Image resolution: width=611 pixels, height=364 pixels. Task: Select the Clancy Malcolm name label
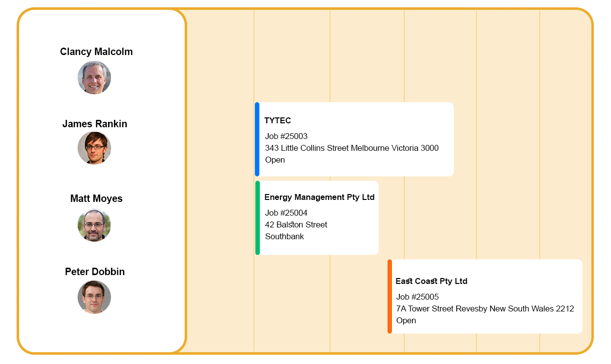96,52
